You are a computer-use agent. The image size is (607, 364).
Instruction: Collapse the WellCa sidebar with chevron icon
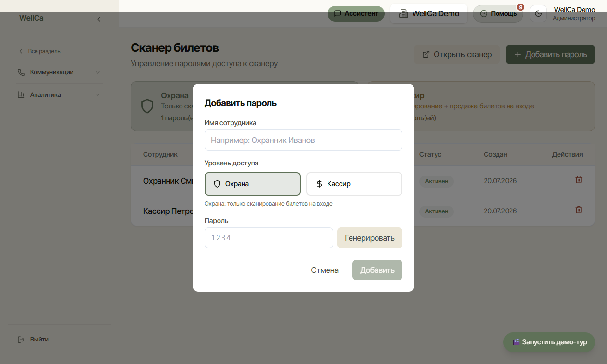point(99,19)
